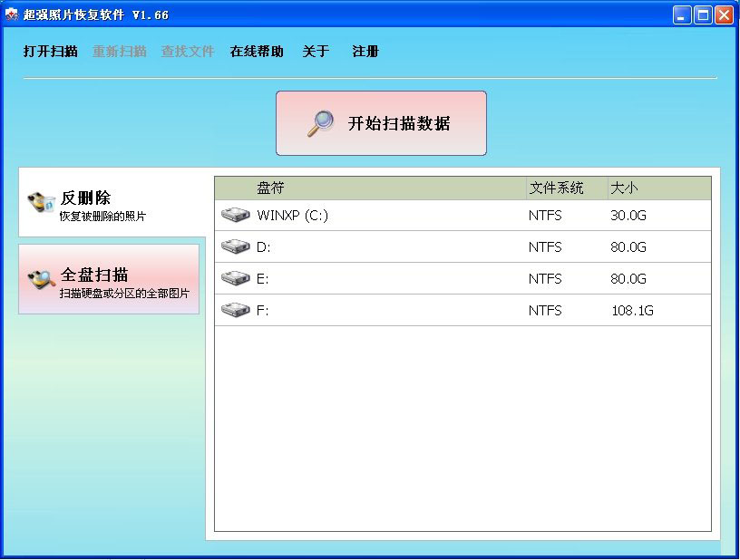Switch to the 反删除 recovery mode tab
The height and width of the screenshot is (560, 740).
112,205
